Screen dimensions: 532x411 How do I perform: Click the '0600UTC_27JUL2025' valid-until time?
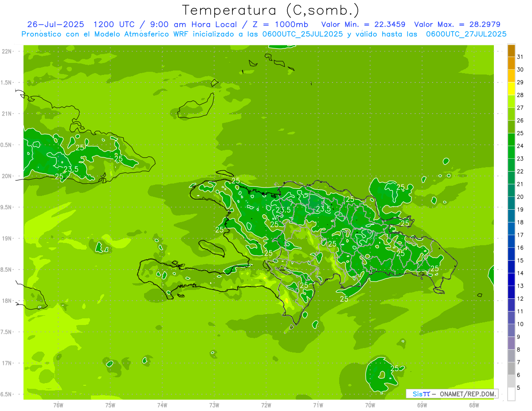466,34
